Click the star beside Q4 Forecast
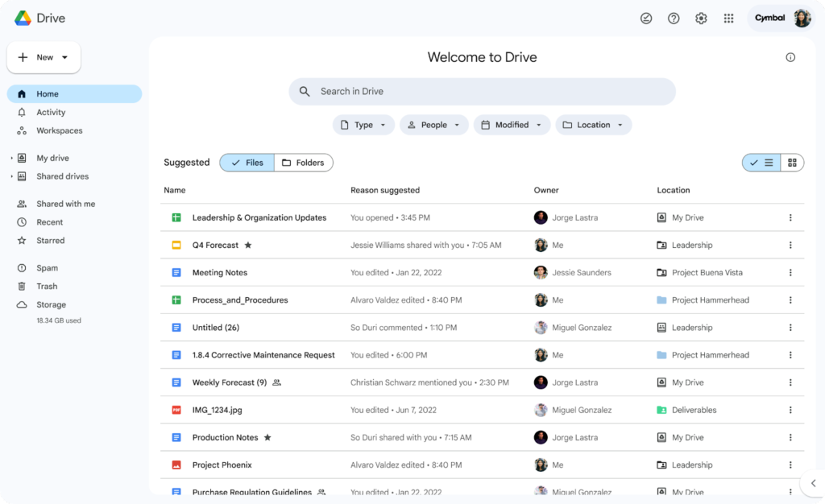This screenshot has width=825, height=504. (248, 246)
